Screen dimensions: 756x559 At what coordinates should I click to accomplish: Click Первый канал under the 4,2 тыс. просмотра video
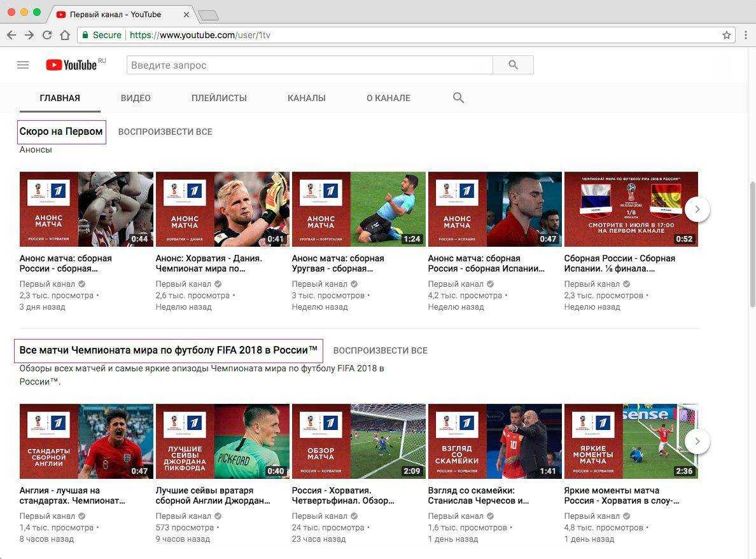(456, 284)
